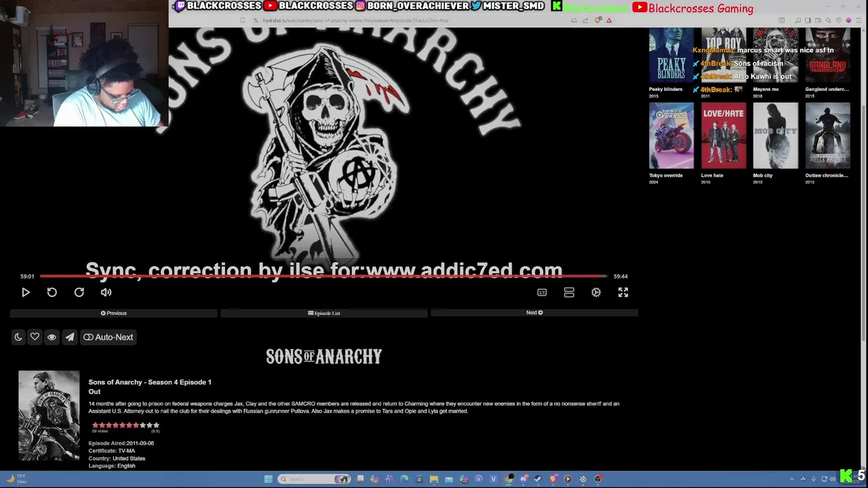Open Outlaw Chronicles poster
The image size is (868, 488).
(x=827, y=136)
